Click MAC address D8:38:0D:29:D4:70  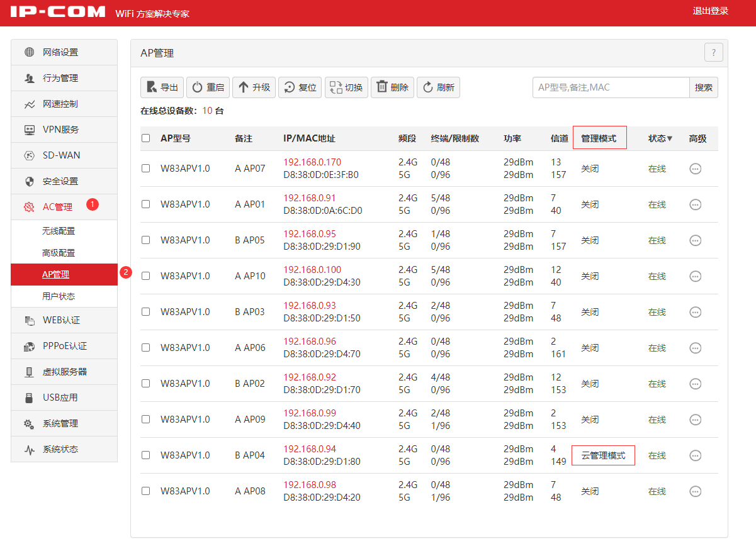pyautogui.click(x=322, y=354)
